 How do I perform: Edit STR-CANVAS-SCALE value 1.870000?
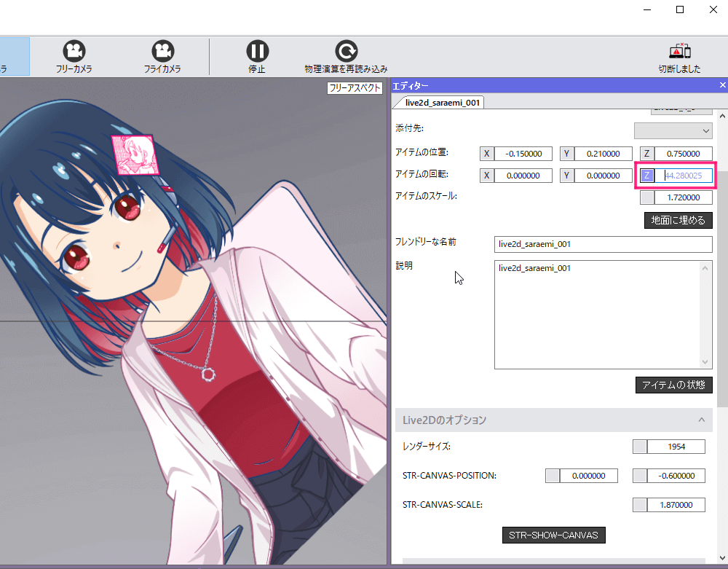pyautogui.click(x=676, y=505)
